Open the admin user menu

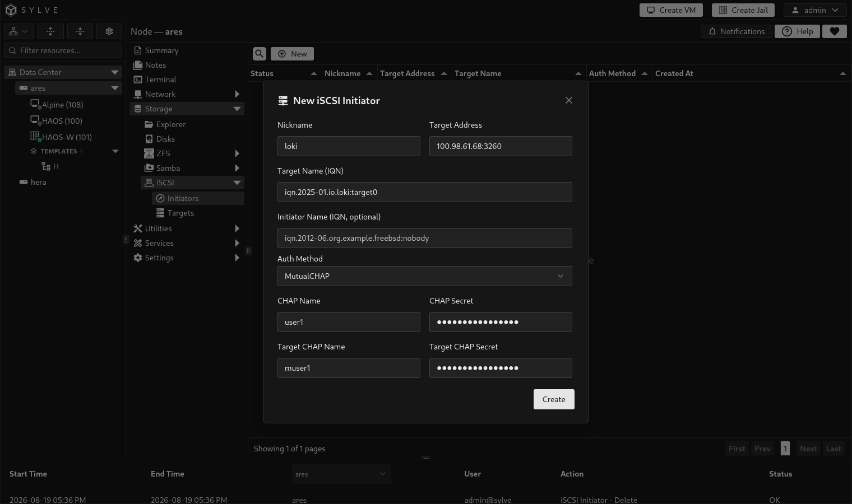(x=815, y=10)
